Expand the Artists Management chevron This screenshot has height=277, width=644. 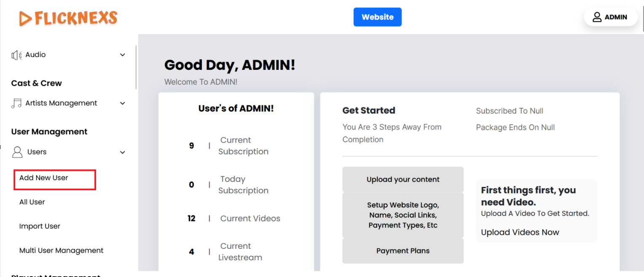[x=123, y=104]
